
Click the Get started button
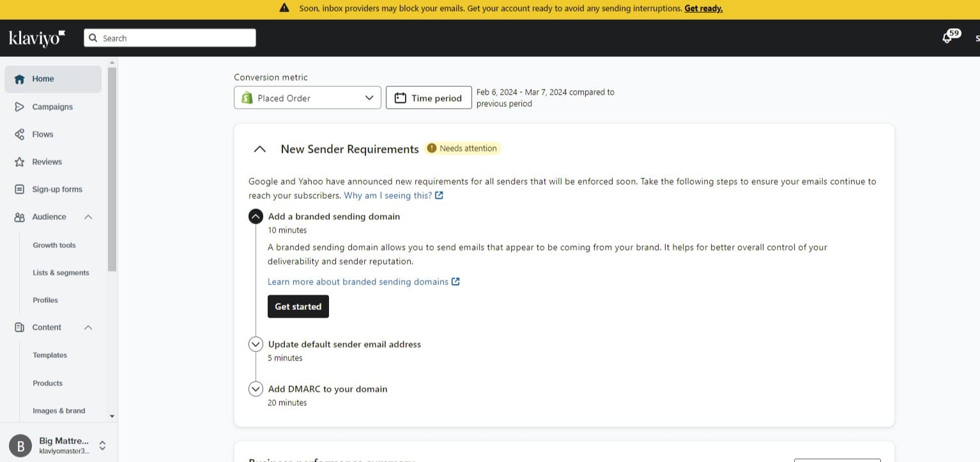tap(298, 307)
